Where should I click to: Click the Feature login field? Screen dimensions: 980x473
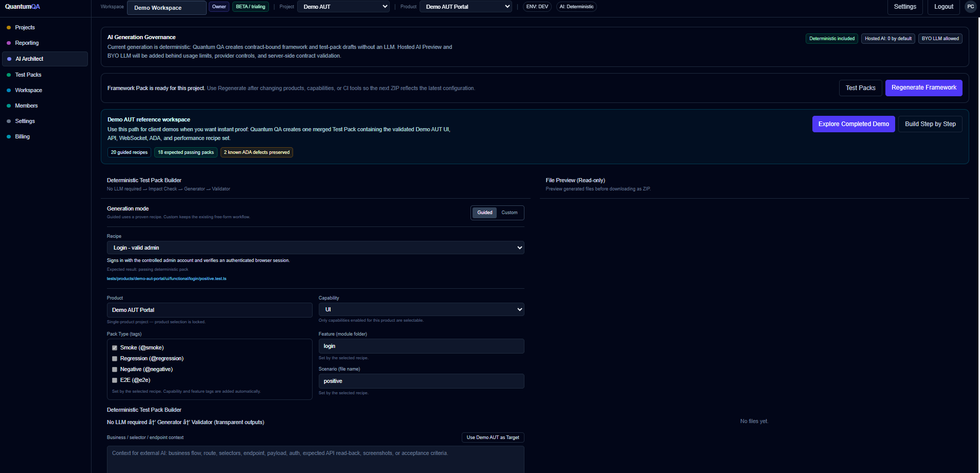[422, 346]
